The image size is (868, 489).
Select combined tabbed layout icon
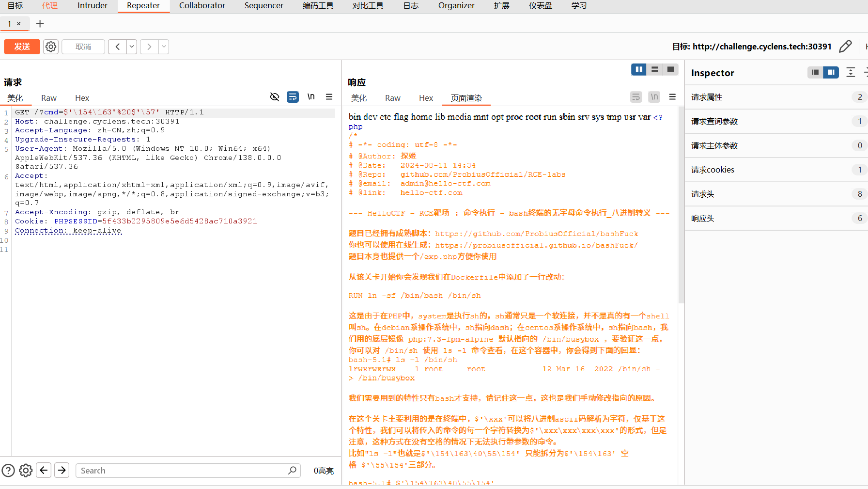pos(670,70)
